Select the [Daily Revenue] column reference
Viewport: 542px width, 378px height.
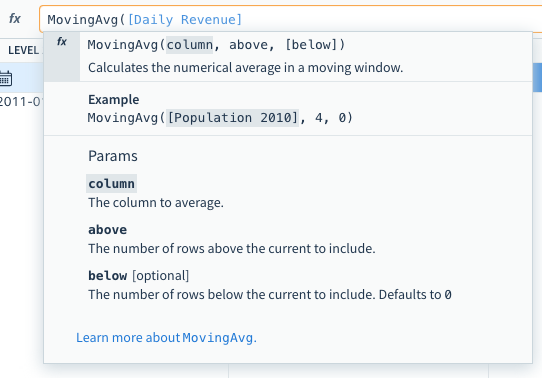(185, 20)
